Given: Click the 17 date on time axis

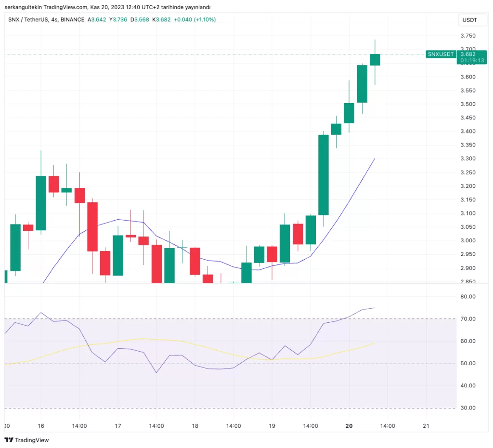Looking at the screenshot, I should [118, 426].
